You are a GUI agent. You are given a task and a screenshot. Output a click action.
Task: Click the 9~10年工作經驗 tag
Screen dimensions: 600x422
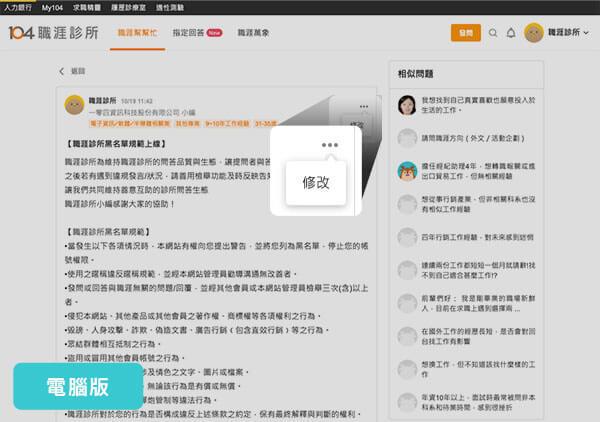click(x=227, y=124)
